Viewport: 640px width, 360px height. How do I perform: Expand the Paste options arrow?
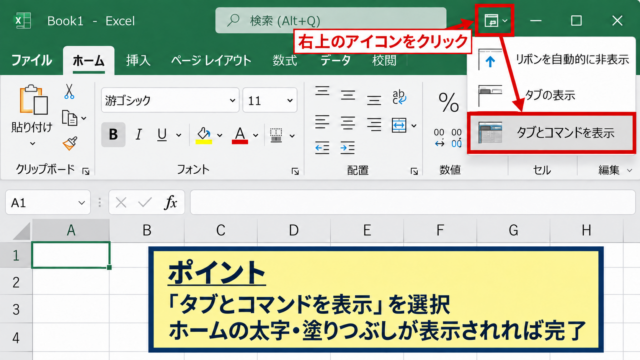coord(33,144)
